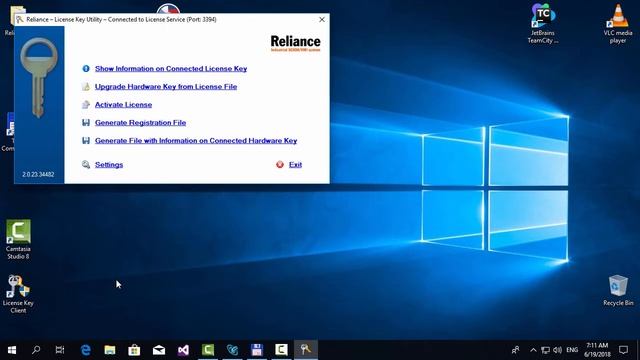
Task: Choose the Exit link in License Key Utility
Action: [x=295, y=164]
